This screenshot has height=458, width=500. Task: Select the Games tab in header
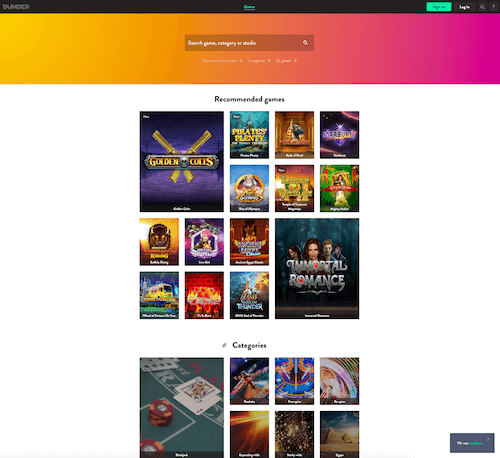pos(249,7)
